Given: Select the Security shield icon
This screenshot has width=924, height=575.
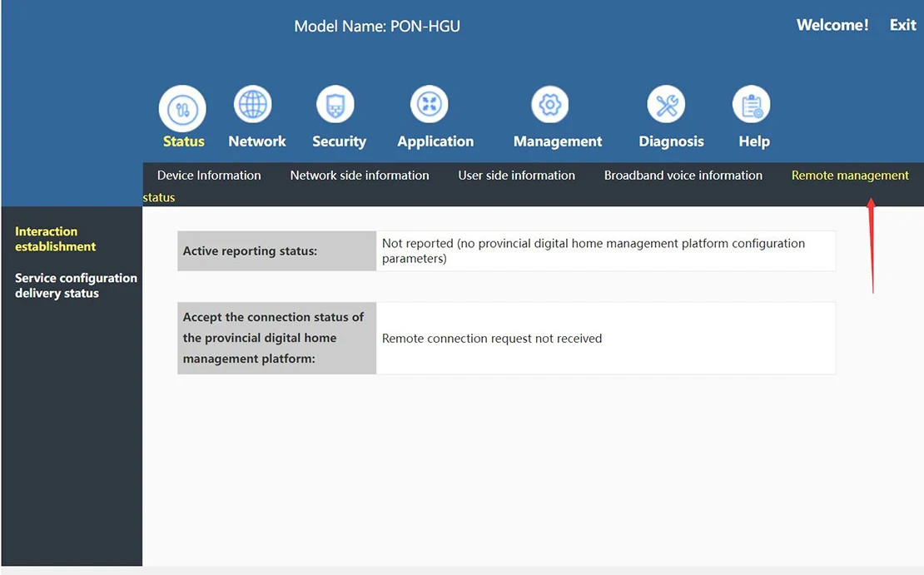Looking at the screenshot, I should (335, 105).
